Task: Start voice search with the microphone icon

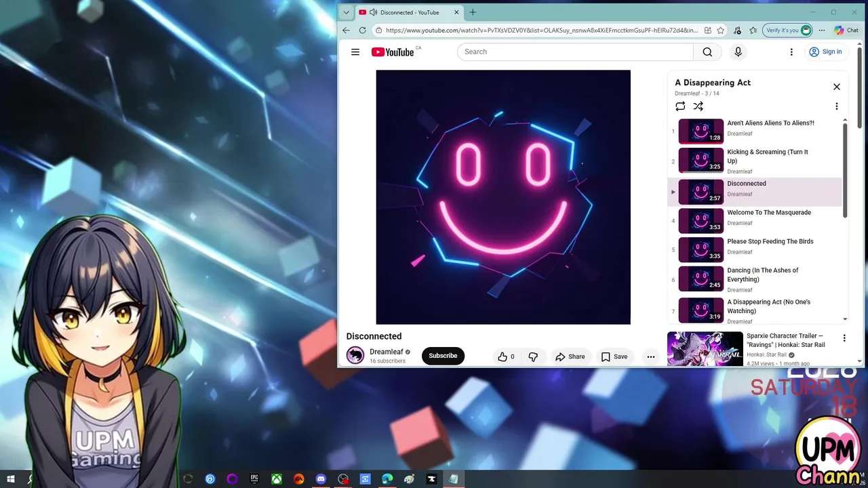Action: pyautogui.click(x=738, y=52)
